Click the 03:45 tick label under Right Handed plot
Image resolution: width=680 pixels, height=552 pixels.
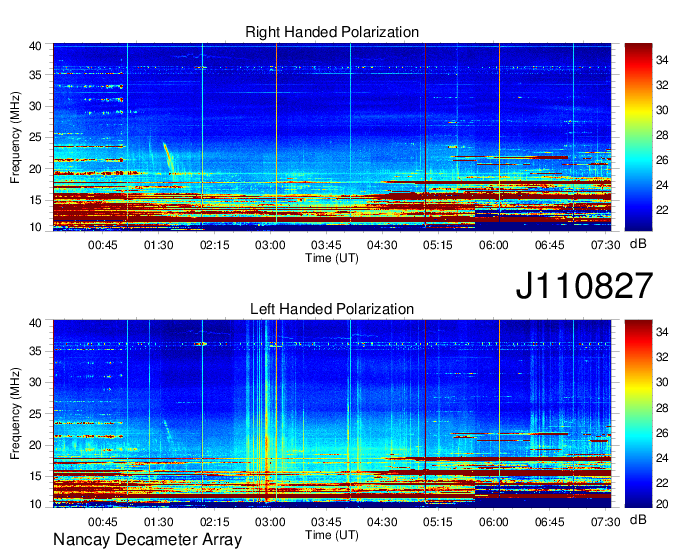pyautogui.click(x=326, y=245)
